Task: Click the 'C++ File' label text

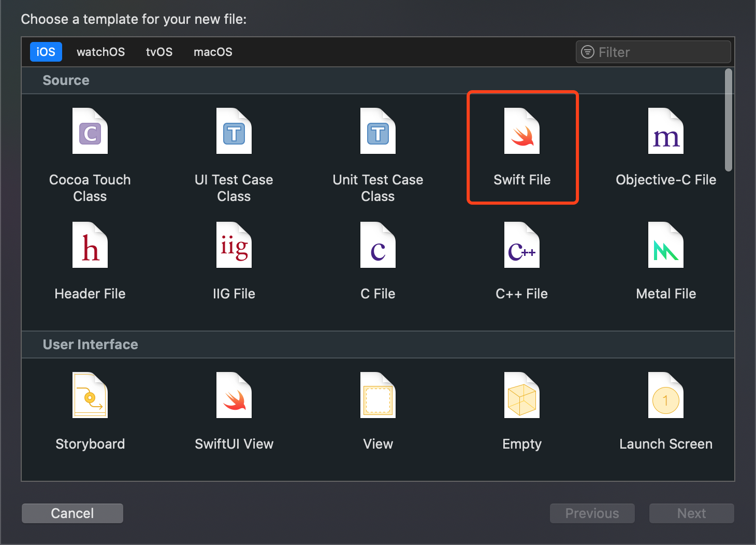Action: click(522, 294)
